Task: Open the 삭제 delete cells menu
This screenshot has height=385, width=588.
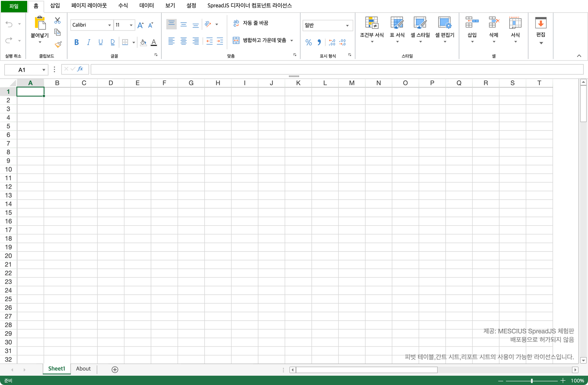Action: click(x=494, y=30)
